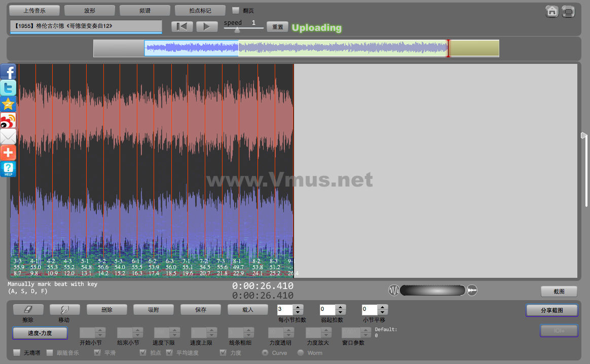Screen dimensions: 590x364
Task: Enable the 翻页 page-turn checkbox
Action: click(x=236, y=10)
